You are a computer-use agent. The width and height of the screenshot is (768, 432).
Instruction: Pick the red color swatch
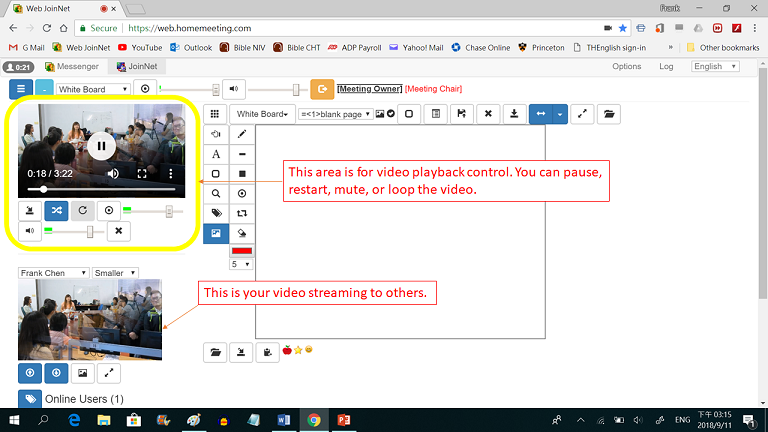tap(243, 250)
